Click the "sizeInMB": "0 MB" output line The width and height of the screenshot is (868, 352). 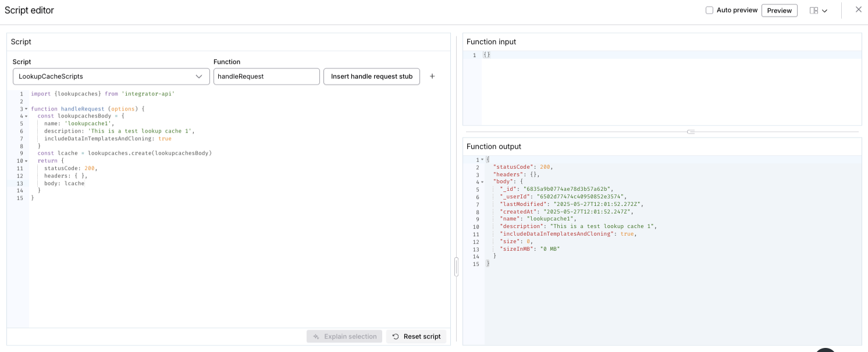pyautogui.click(x=529, y=249)
